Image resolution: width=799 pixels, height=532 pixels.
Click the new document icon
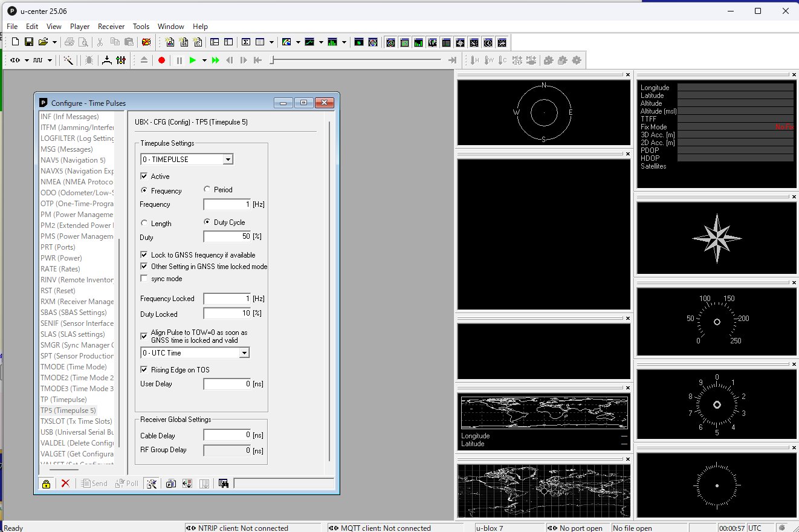(x=15, y=42)
